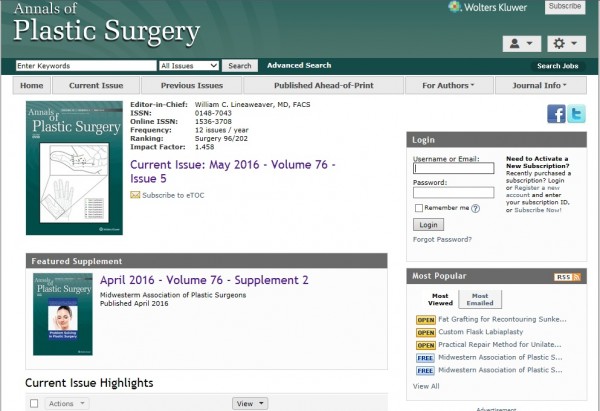
Task: Click the Featured Supplement cover thumbnail
Action: (63, 314)
